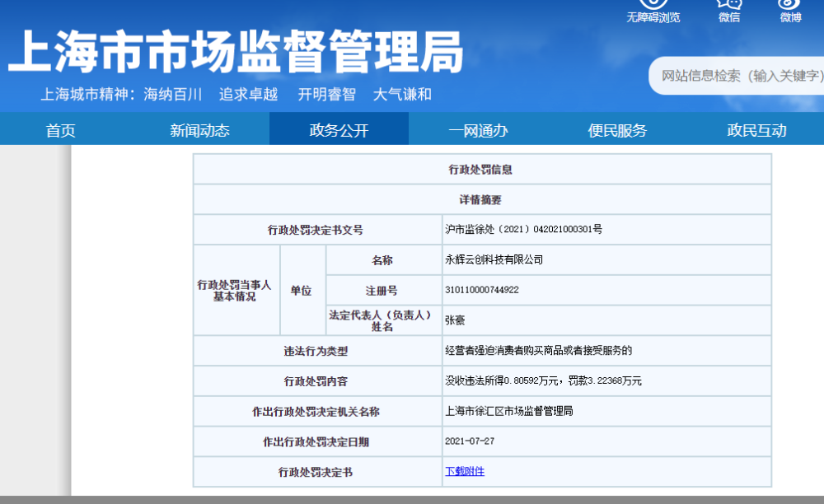Open the 一网通办 services tab

pyautogui.click(x=478, y=129)
